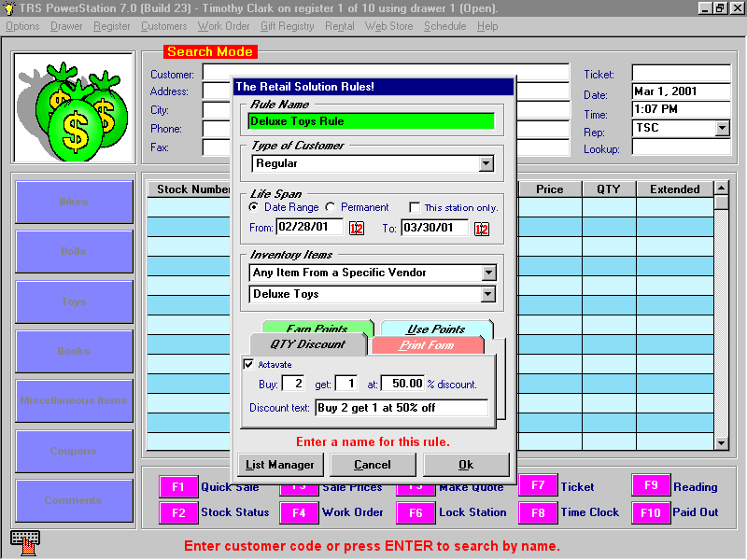Switch to the QTY Discount tab

[308, 344]
